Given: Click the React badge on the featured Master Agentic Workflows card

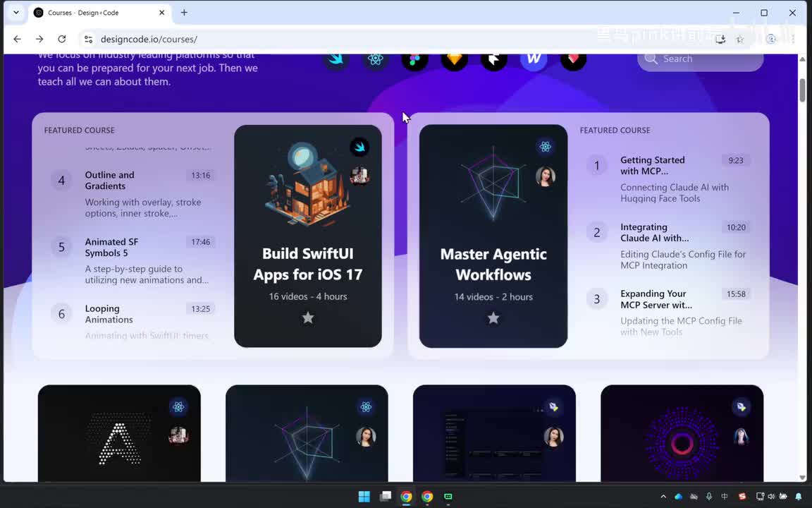Looking at the screenshot, I should pyautogui.click(x=545, y=147).
